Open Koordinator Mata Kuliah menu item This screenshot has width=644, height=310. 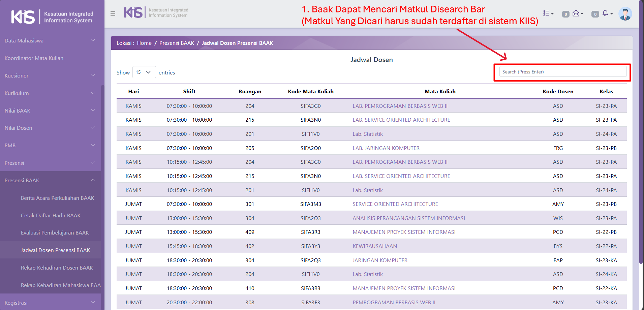(x=34, y=58)
